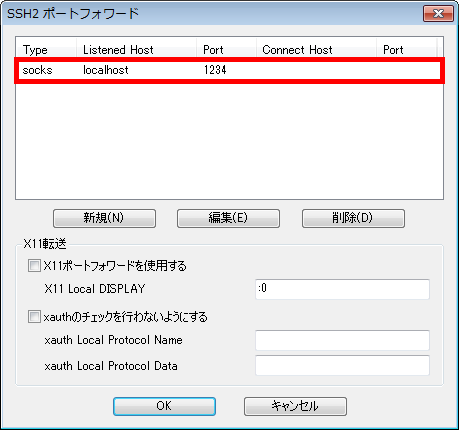Click the キャンセル button
Viewport: 459px width, 430px height.
point(295,406)
